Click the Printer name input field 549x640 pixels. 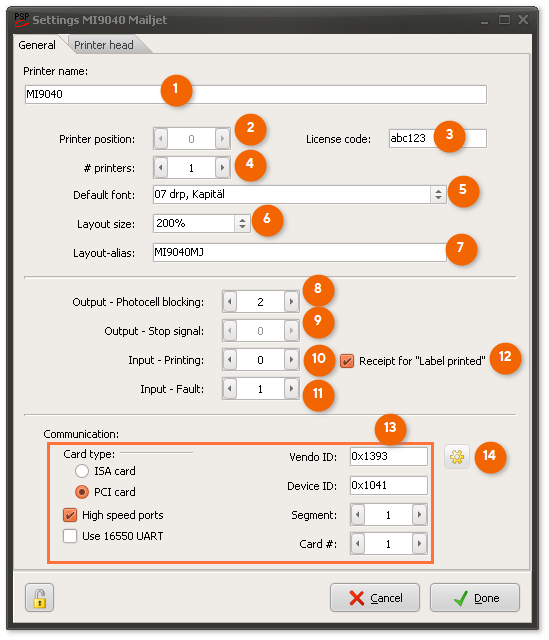(256, 94)
